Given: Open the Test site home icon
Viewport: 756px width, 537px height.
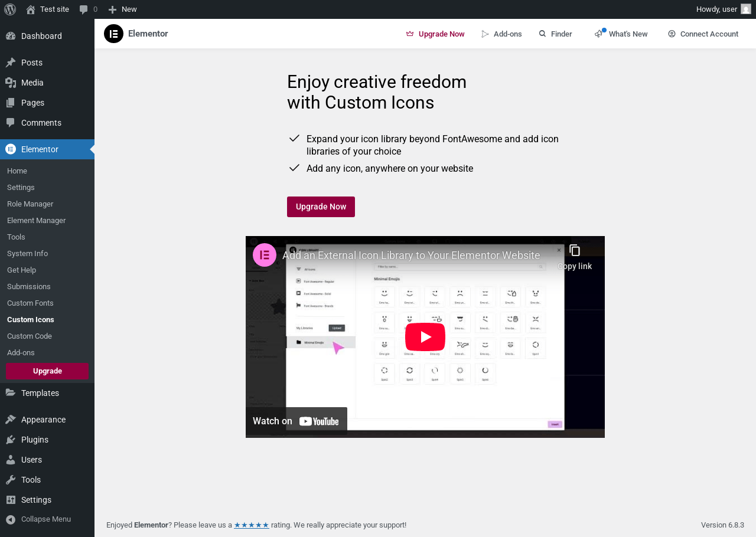Looking at the screenshot, I should click(x=31, y=9).
